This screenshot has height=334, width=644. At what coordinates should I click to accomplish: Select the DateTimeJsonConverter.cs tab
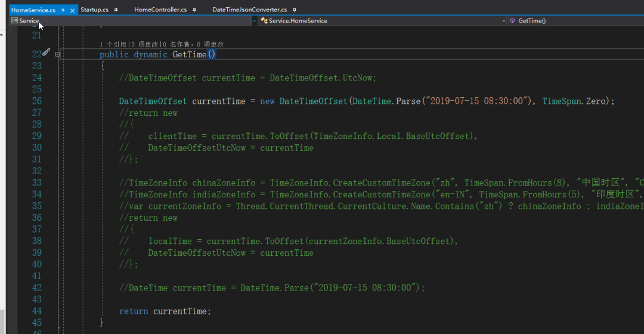249,10
